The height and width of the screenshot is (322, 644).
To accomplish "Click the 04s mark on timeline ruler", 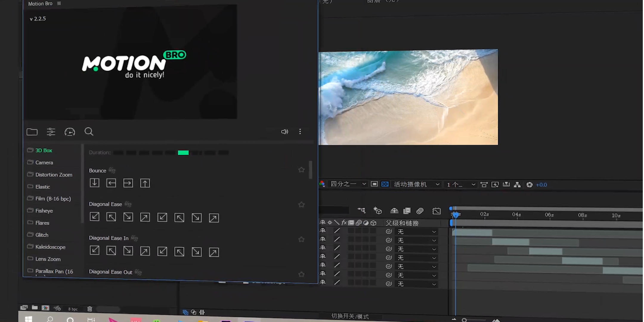I will (516, 214).
